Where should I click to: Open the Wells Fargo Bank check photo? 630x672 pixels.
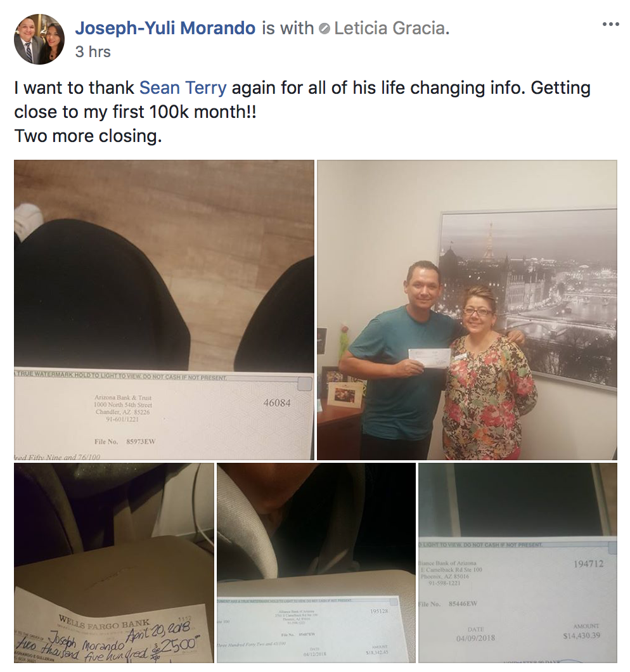pos(114,563)
